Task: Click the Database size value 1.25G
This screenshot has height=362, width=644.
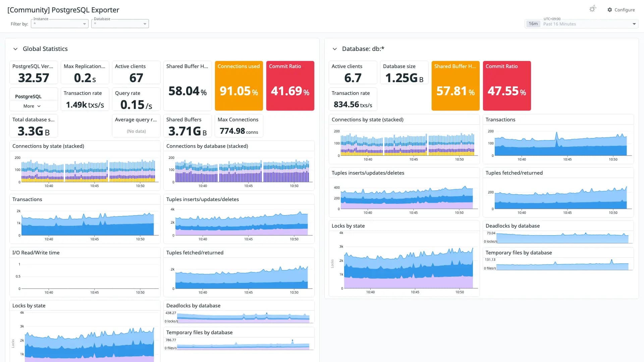Action: (404, 78)
